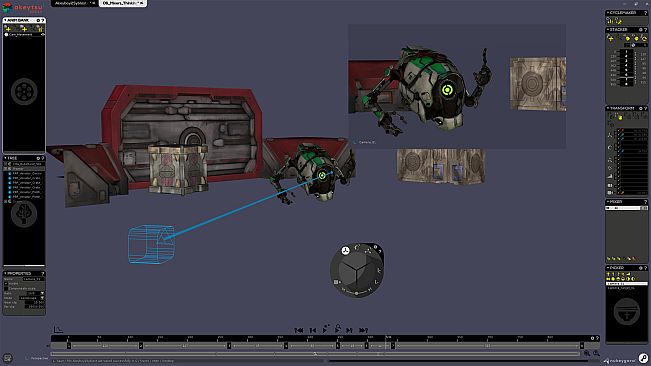Step to previous keyframe
This screenshot has width=651, height=366.
pyautogui.click(x=313, y=330)
